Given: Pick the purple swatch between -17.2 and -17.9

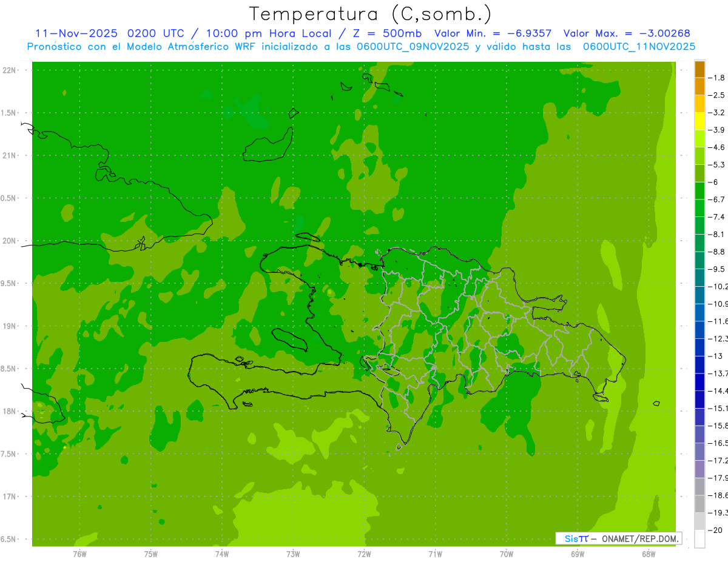Looking at the screenshot, I should tap(699, 469).
